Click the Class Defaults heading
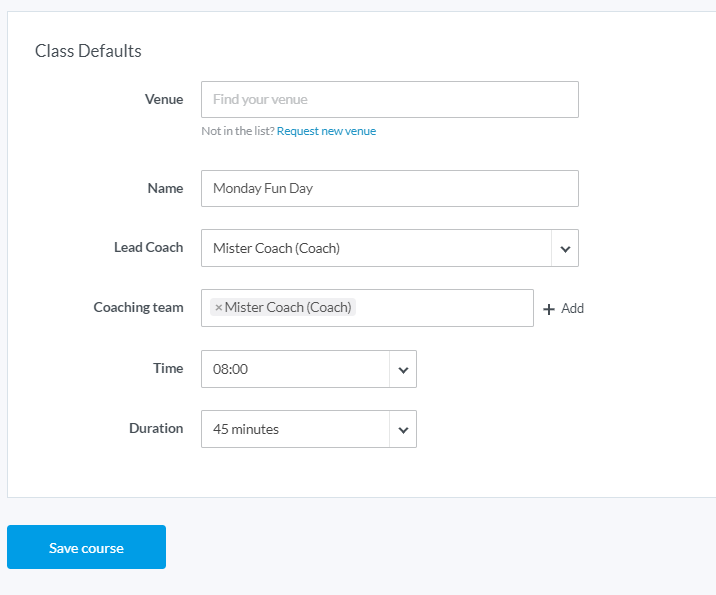This screenshot has width=716, height=595. click(x=88, y=51)
